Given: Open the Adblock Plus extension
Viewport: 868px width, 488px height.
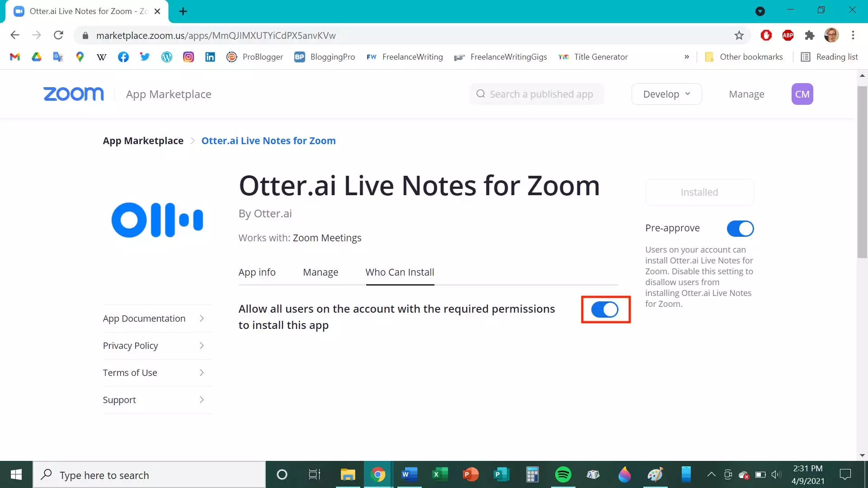Looking at the screenshot, I should (788, 35).
